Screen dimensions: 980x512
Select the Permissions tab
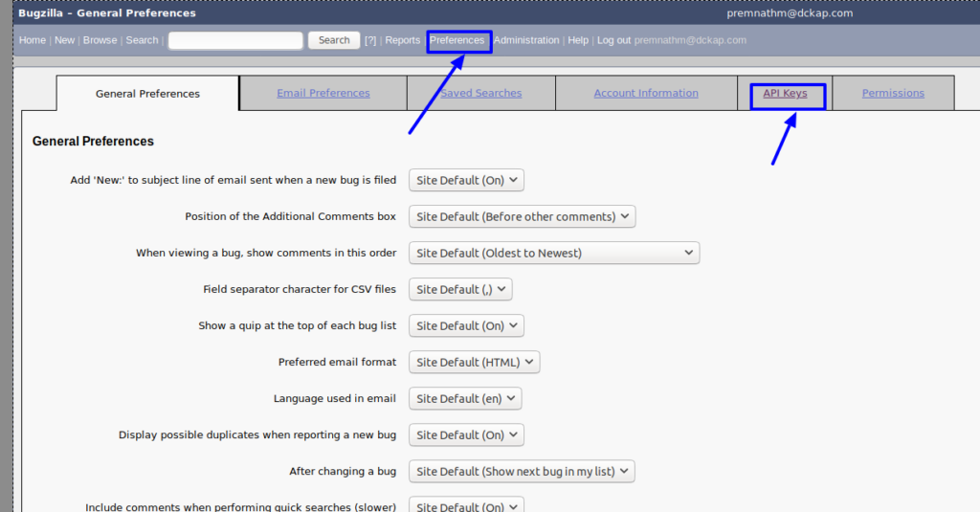(x=893, y=93)
